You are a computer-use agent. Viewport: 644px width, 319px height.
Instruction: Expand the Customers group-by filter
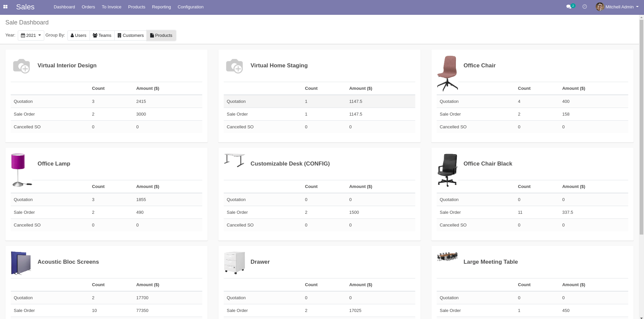click(130, 35)
